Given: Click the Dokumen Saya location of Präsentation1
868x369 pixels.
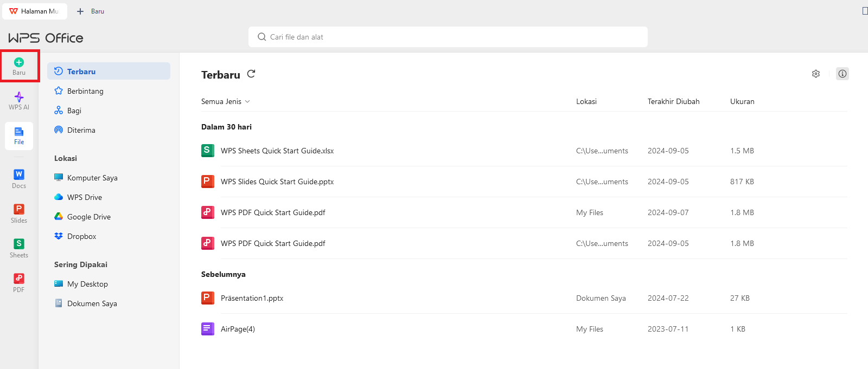Looking at the screenshot, I should click(601, 298).
